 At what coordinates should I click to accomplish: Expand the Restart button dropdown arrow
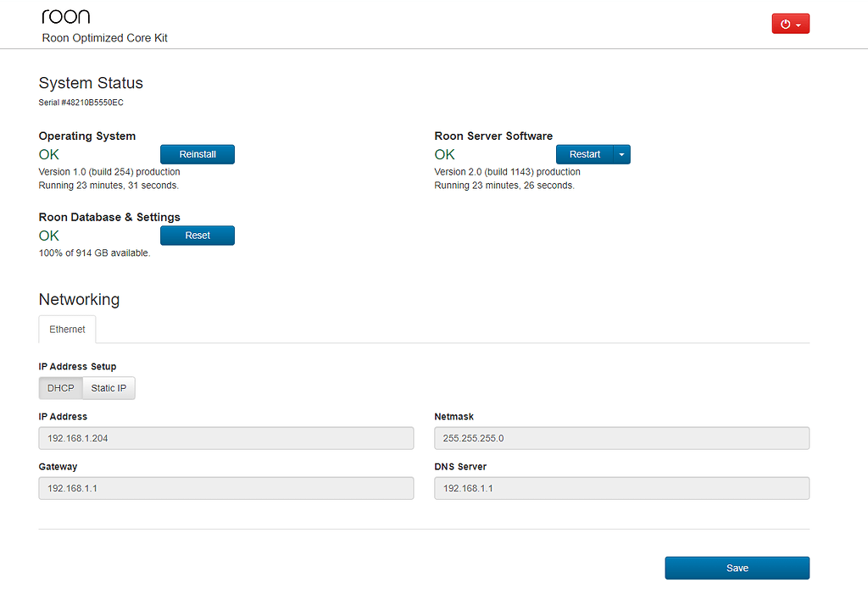pyautogui.click(x=621, y=154)
